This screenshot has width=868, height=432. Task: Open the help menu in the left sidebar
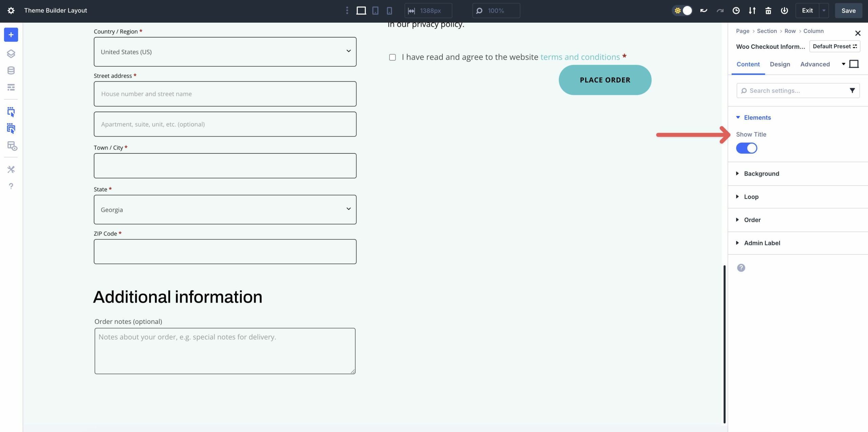click(11, 186)
